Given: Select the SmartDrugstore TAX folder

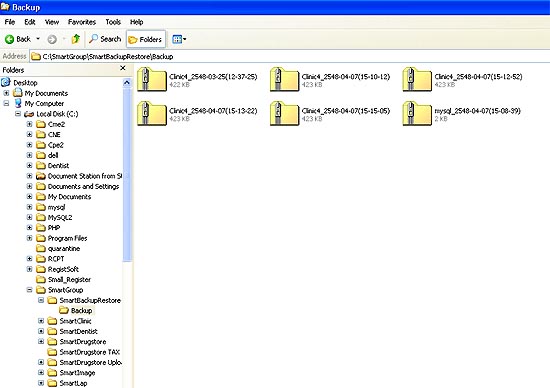Looking at the screenshot, I should tap(89, 352).
